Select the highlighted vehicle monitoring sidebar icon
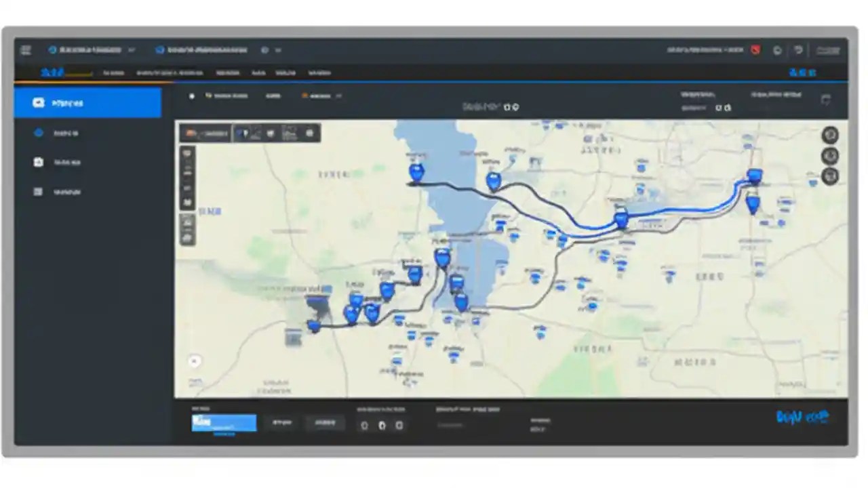Image resolution: width=868 pixels, height=488 pixels. coord(38,102)
